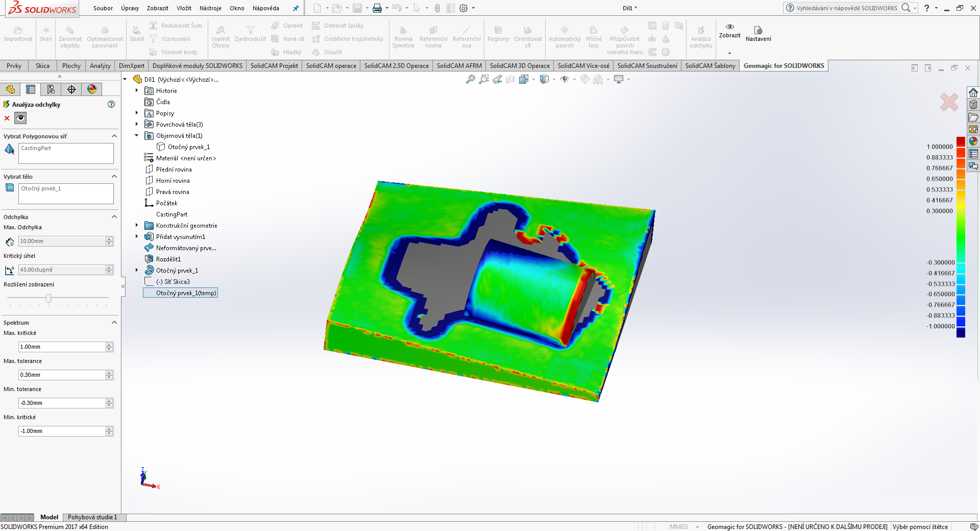Open the ConfigurationManager tab icon
Screen dimensions: 980x531
tap(51, 89)
